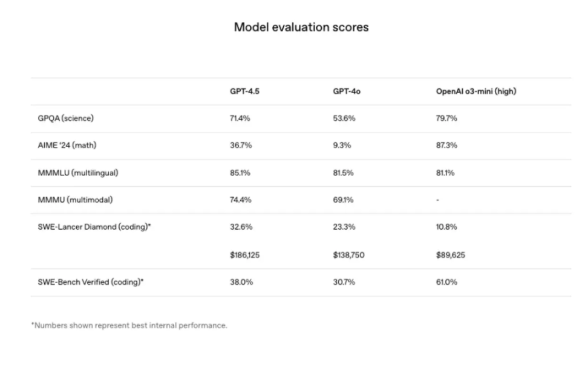Click the best internal performance footnote
588x370 pixels.
tap(129, 326)
